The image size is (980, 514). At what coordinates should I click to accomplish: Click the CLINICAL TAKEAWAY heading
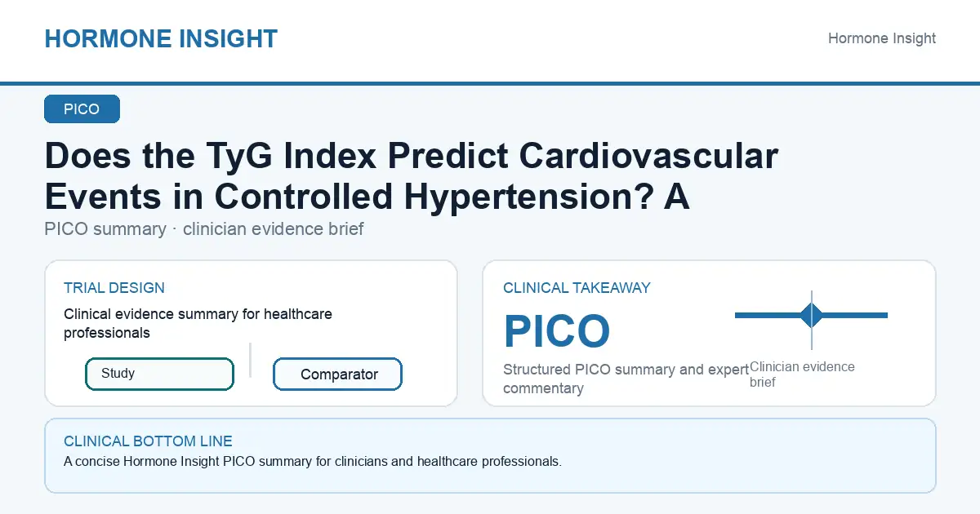[577, 288]
